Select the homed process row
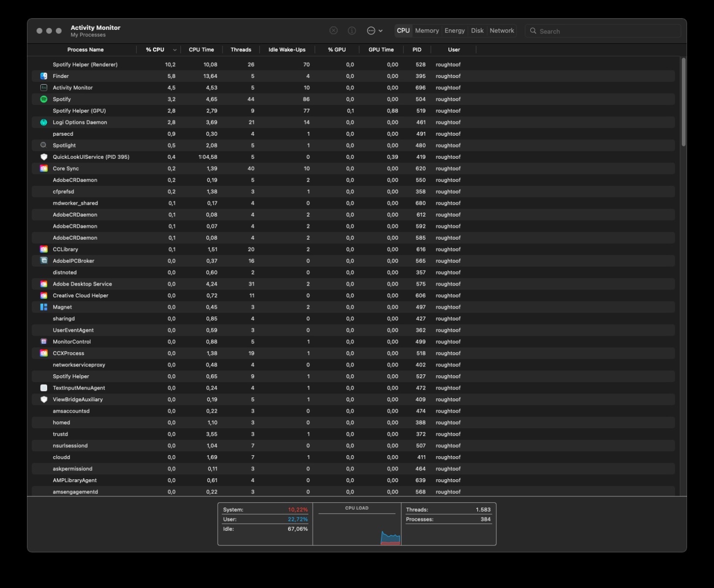Viewport: 714px width, 588px height. tap(353, 422)
